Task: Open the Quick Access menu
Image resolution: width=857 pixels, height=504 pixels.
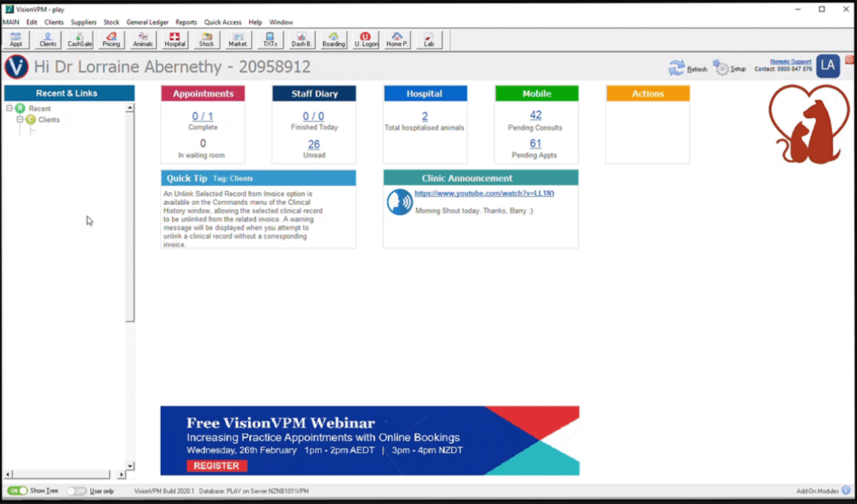Action: click(223, 22)
